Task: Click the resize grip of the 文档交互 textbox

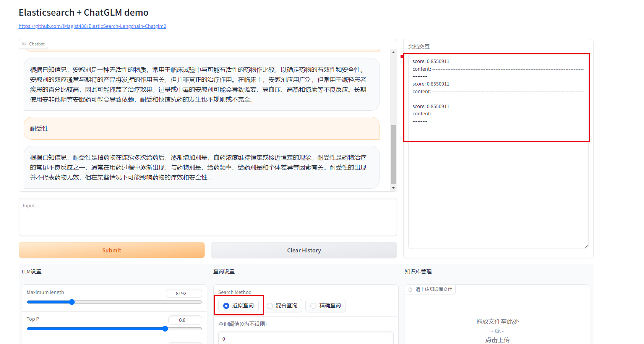Action: (x=587, y=246)
